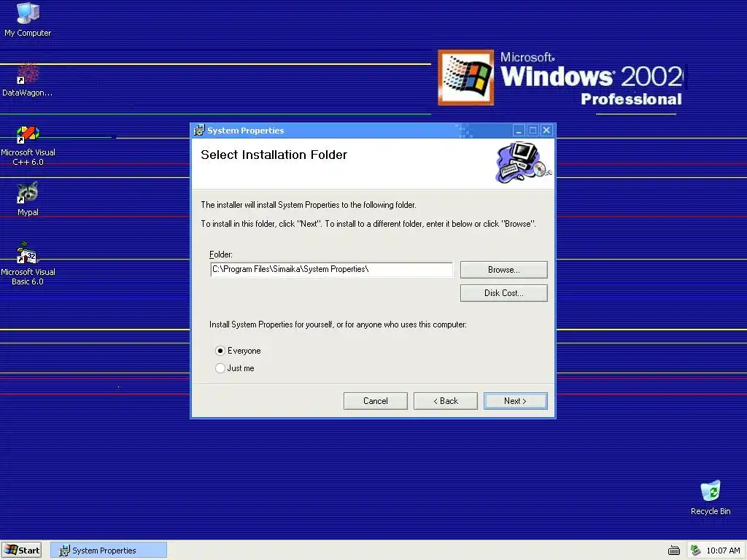Open the Start menu

coord(22,550)
